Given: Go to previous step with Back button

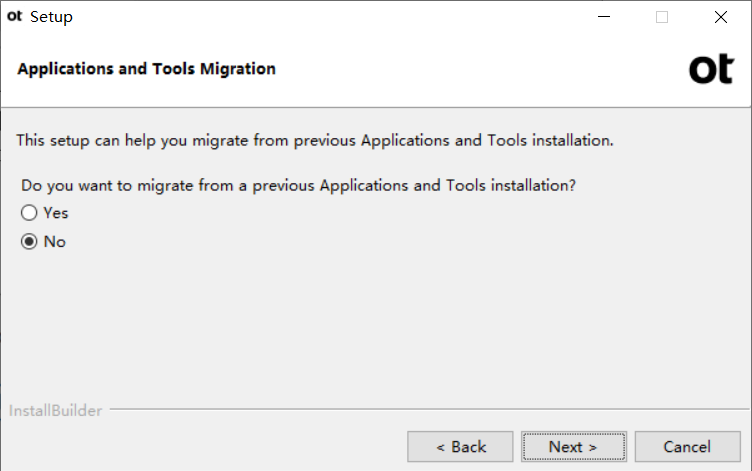Looking at the screenshot, I should point(460,447).
